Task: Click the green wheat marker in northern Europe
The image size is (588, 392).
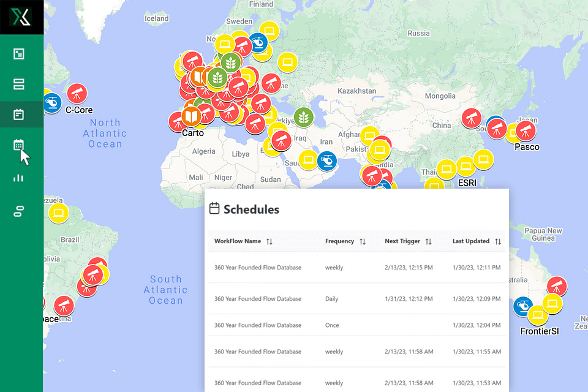Action: (231, 62)
